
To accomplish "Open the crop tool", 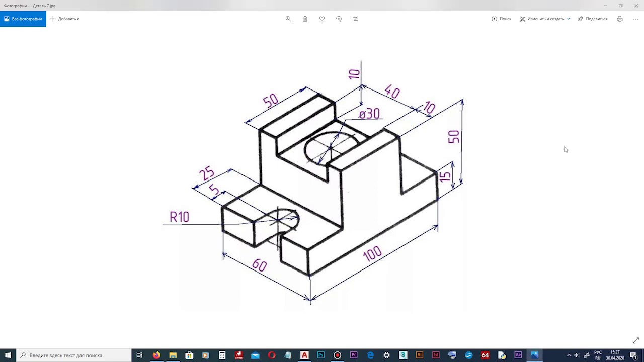I will tap(356, 19).
